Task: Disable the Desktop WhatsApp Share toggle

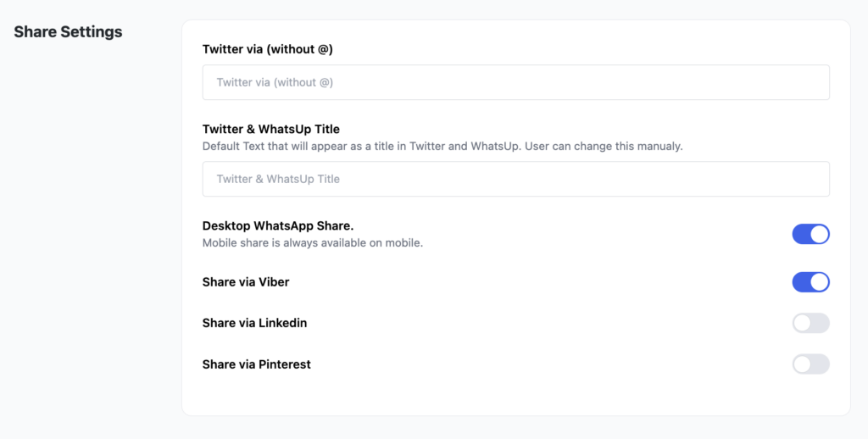Action: click(x=810, y=234)
